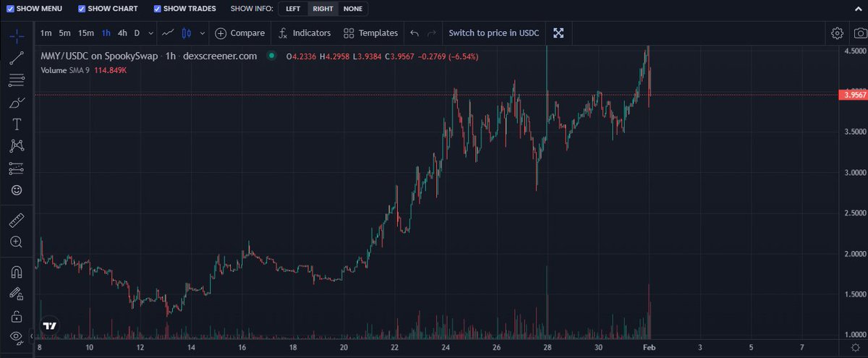868x358 pixels.
Task: Open the Compare symbol dialog
Action: (239, 33)
